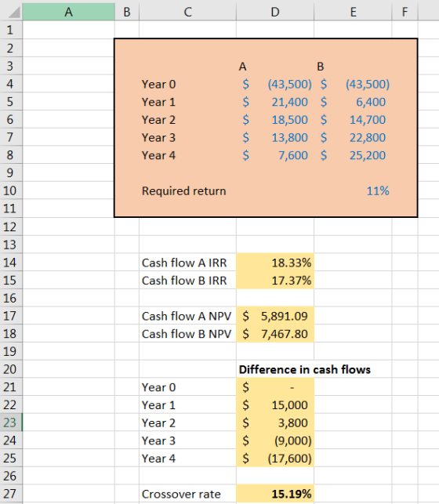Screen dimensions: 439x504
Task: Select column F header
Action: point(405,12)
